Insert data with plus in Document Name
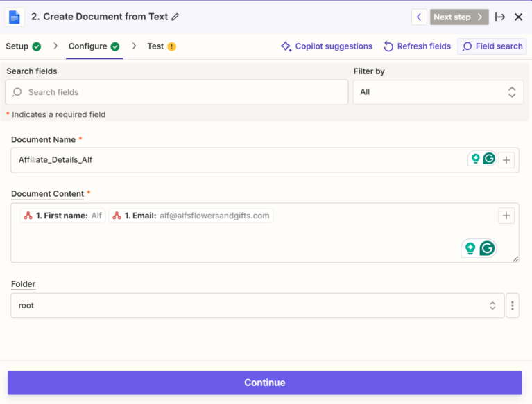The height and width of the screenshot is (404, 532). click(x=506, y=160)
